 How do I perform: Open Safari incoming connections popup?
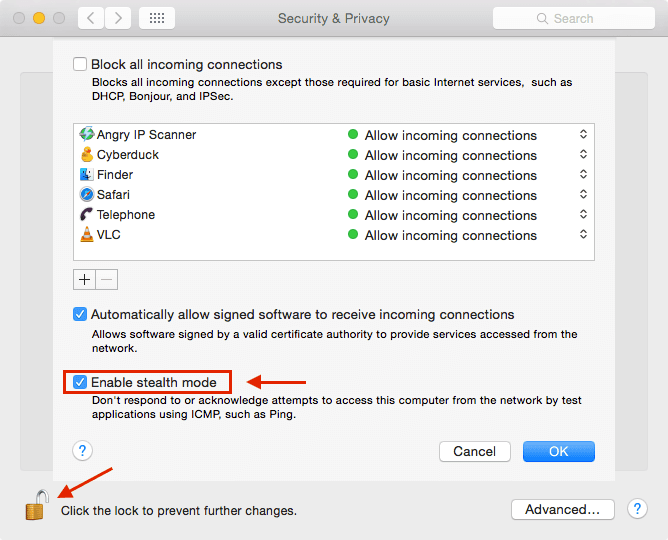coord(583,195)
